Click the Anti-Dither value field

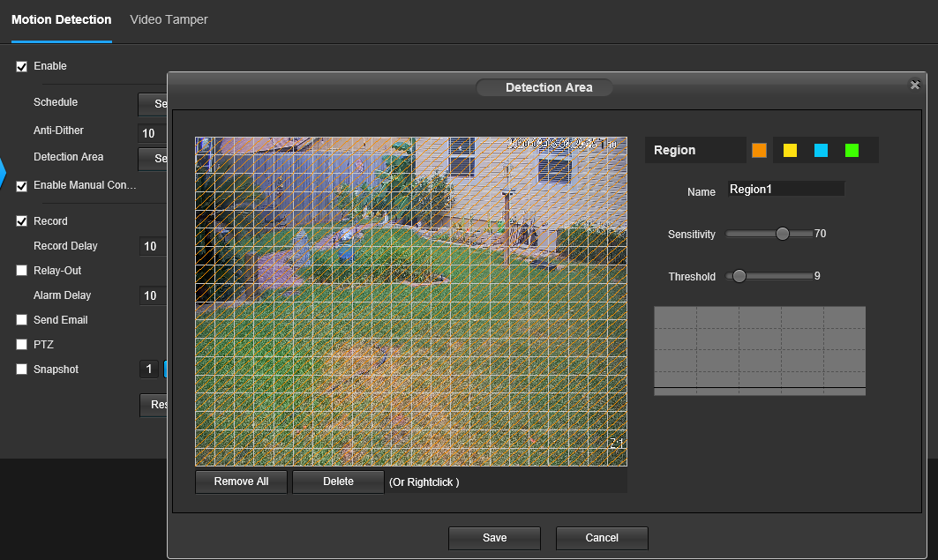tap(153, 133)
